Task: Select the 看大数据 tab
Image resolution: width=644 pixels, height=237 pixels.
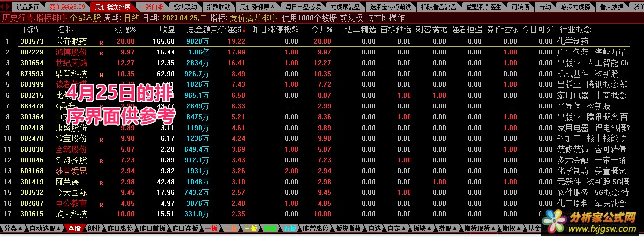Action: tap(612, 7)
